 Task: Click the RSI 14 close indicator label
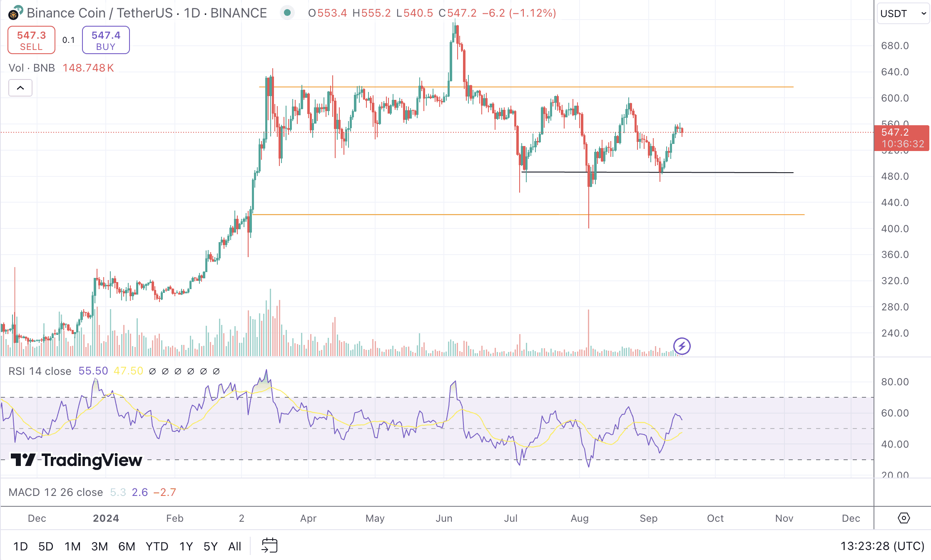pyautogui.click(x=40, y=371)
